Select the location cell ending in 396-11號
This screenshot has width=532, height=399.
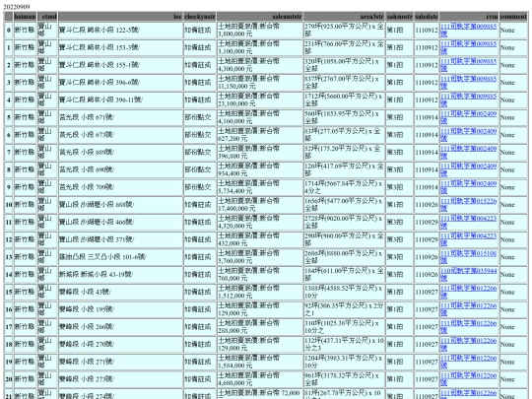120,100
